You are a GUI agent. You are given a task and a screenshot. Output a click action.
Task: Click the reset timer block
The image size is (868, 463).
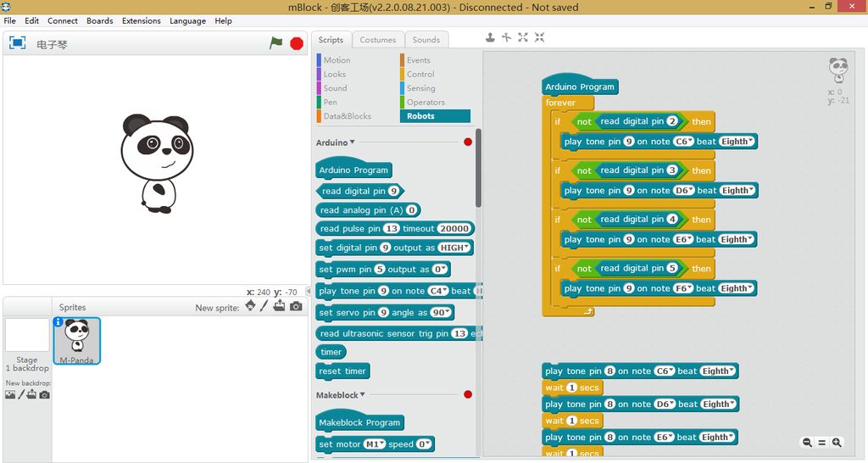click(342, 371)
